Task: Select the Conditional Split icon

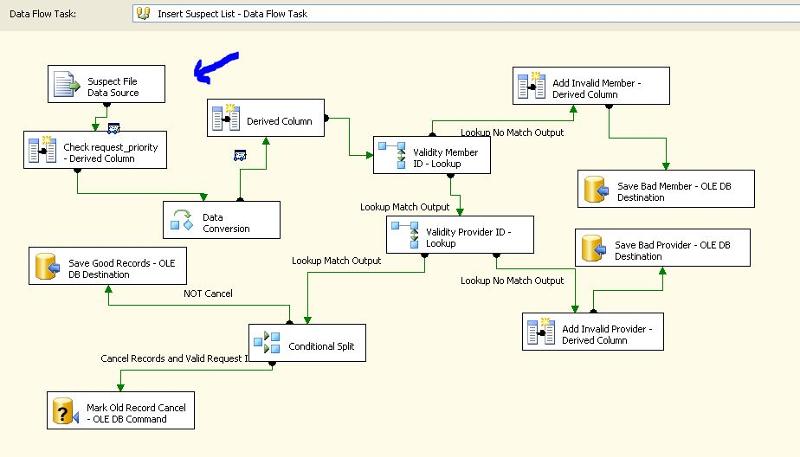Action: pyautogui.click(x=267, y=344)
